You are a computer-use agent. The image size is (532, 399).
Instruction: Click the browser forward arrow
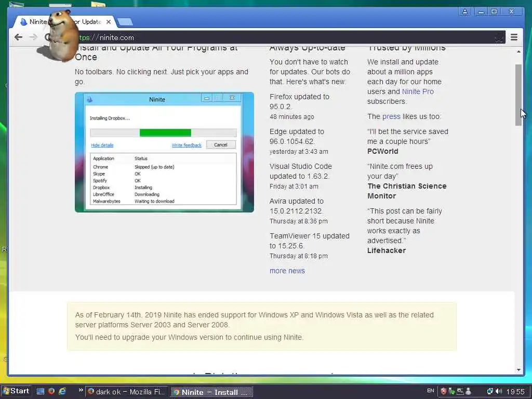(x=33, y=37)
